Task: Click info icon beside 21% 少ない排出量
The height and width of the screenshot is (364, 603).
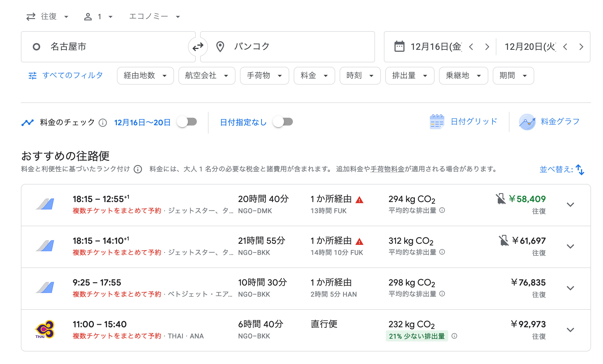Action: point(454,336)
